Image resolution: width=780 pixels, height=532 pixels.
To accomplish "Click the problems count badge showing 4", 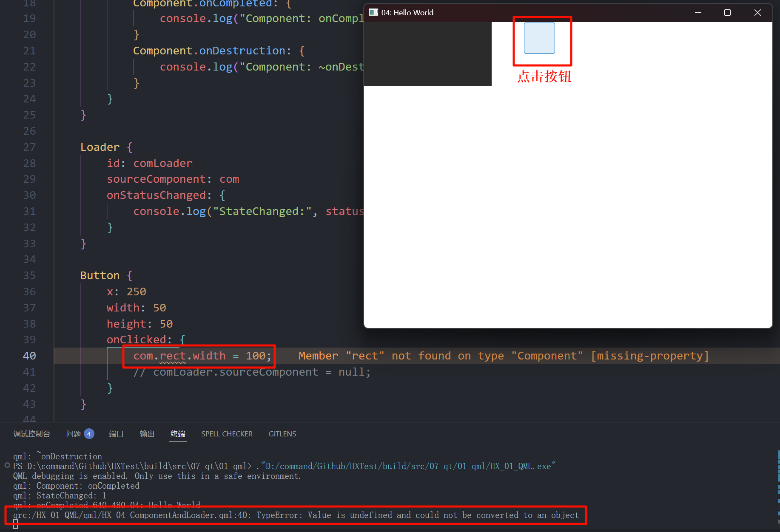I will [89, 434].
